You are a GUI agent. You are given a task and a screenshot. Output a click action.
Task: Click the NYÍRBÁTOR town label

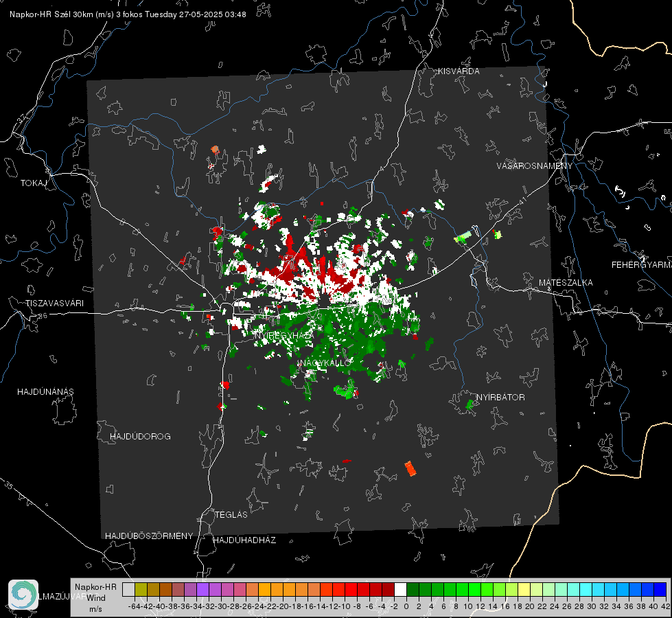(500, 397)
